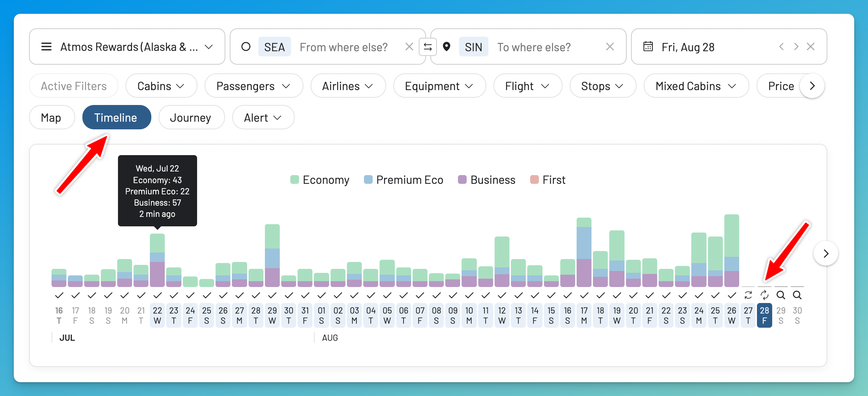This screenshot has width=868, height=396.
Task: Expand the Mixed Cabins filter
Action: [696, 86]
